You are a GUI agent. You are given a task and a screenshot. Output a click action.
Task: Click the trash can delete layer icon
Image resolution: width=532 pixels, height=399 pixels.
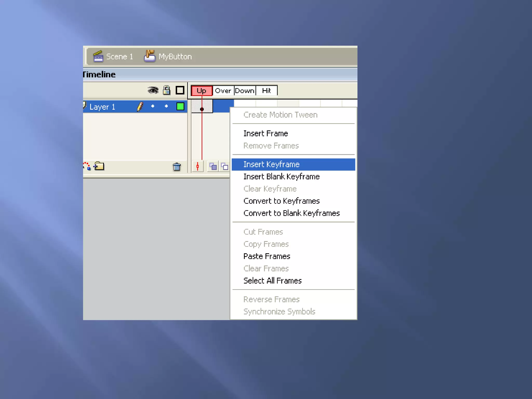click(x=177, y=167)
